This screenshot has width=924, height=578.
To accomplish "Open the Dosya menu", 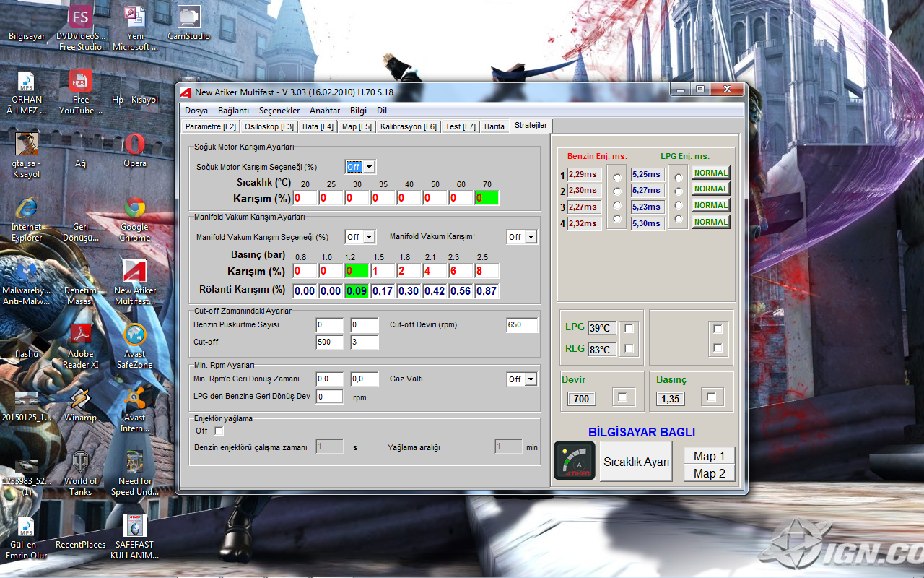I will click(196, 111).
